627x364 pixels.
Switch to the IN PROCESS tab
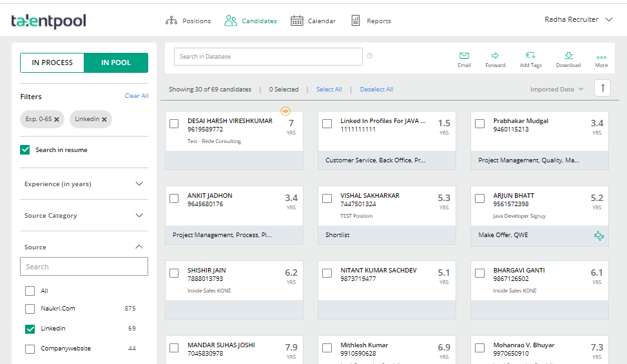coord(52,62)
